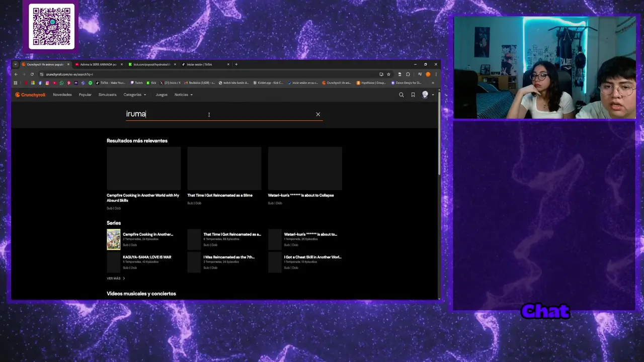Switch to the 'Iniciar sesión | TikTok' tab
Screen dimensions: 644x362
pyautogui.click(x=205, y=64)
